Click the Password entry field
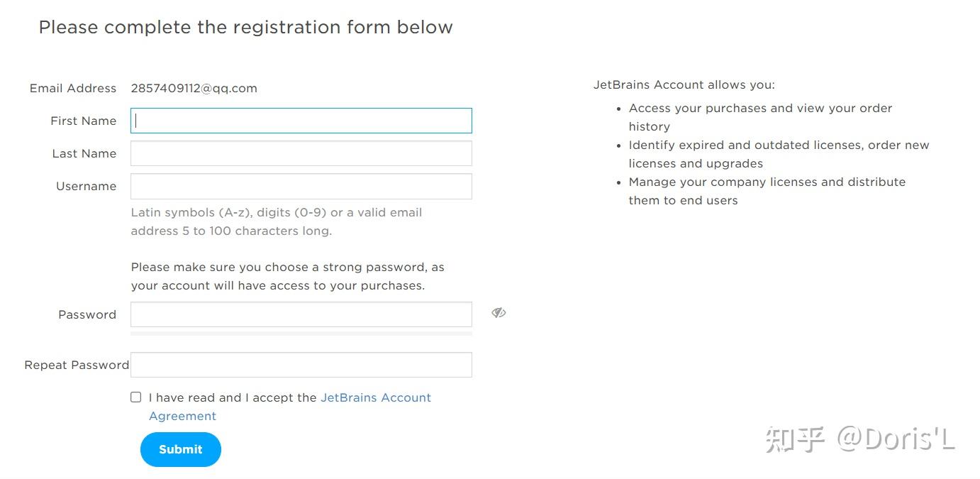 (301, 314)
